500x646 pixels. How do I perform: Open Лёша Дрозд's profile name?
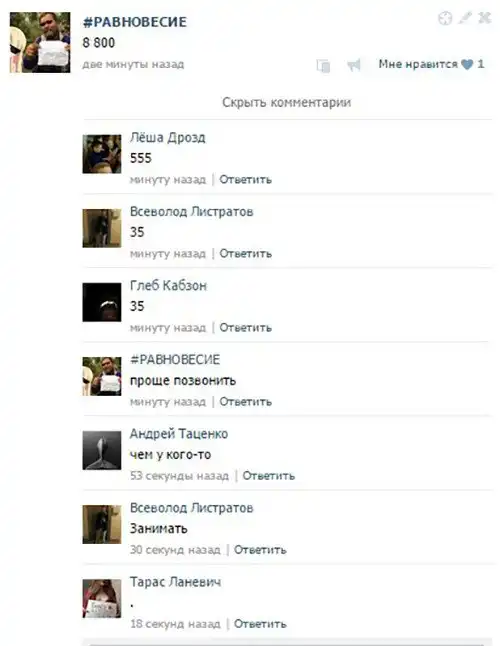pyautogui.click(x=168, y=138)
